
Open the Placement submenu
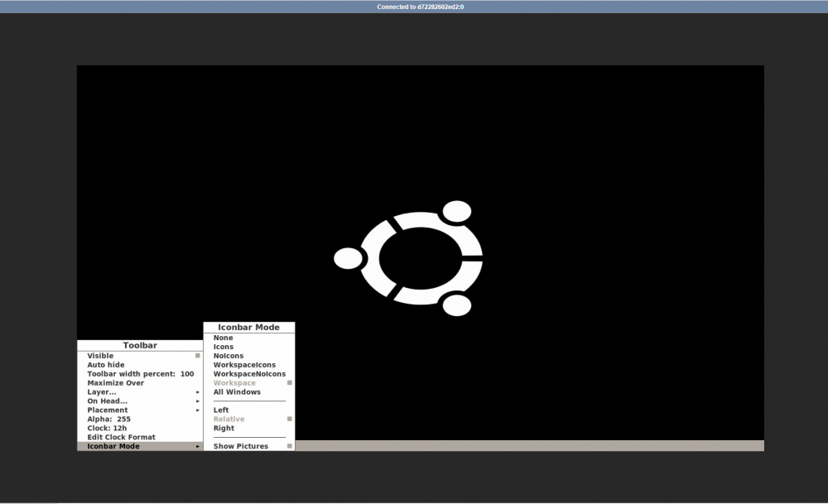pos(140,410)
